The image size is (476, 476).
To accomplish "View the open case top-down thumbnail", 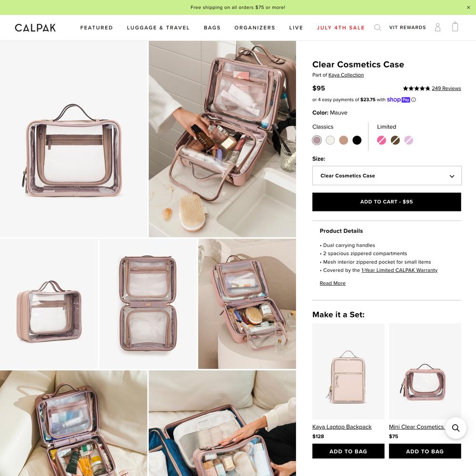I will coord(148,304).
